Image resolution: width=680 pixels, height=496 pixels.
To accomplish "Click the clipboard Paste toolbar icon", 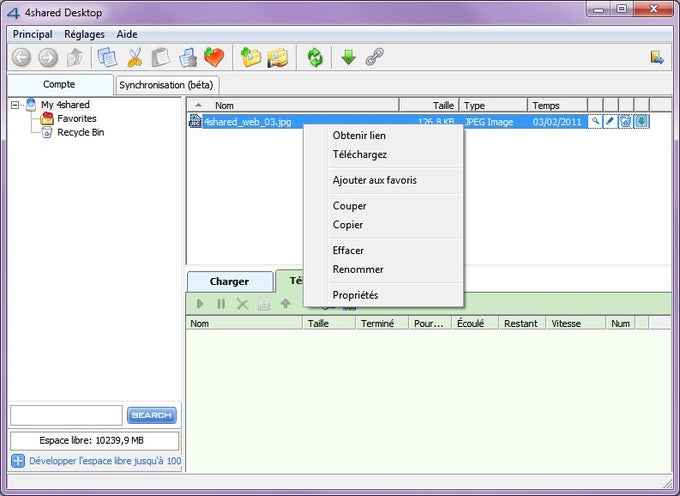I will (161, 57).
